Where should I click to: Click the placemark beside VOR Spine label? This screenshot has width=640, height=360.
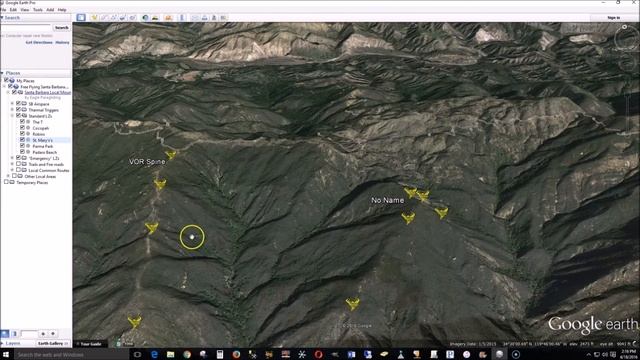(171, 155)
